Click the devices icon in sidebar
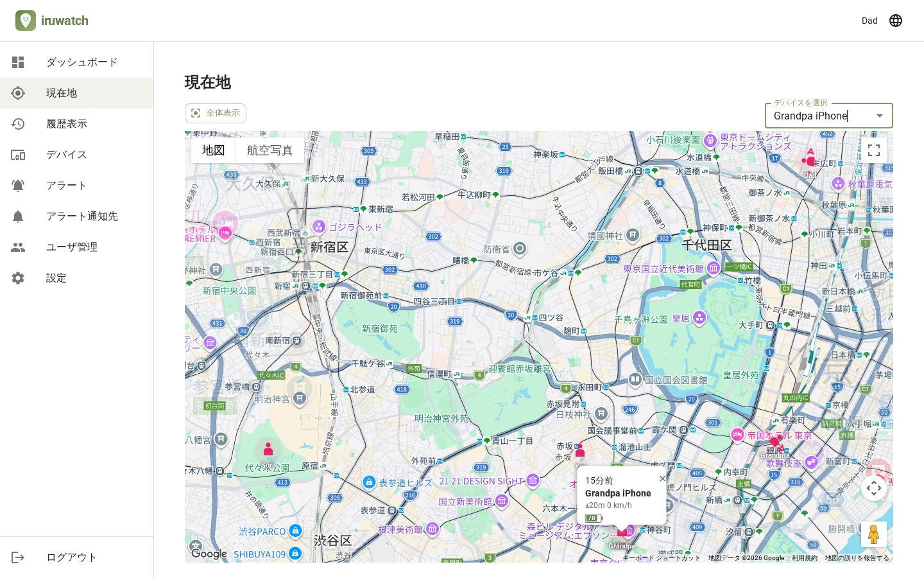 [18, 155]
